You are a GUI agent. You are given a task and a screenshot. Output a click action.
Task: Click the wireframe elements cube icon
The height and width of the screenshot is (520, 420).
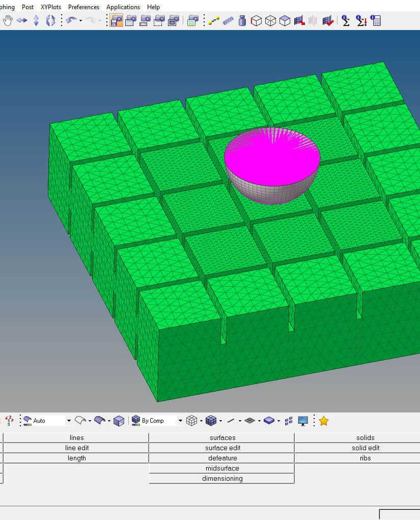click(x=191, y=421)
